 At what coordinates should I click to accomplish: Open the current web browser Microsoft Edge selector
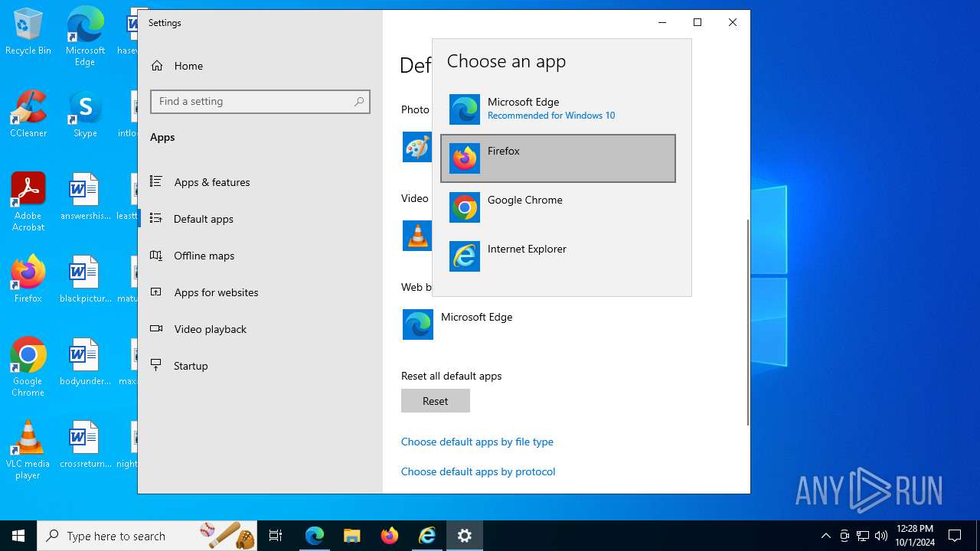pyautogui.click(x=458, y=324)
